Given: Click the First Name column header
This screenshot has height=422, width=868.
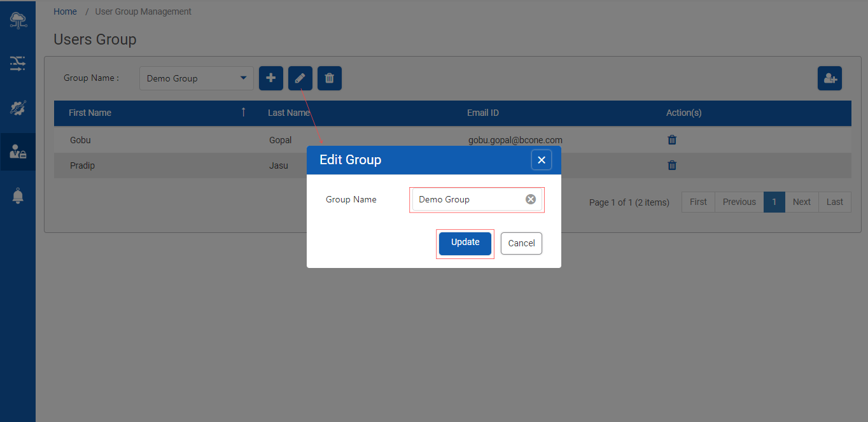Looking at the screenshot, I should click(x=90, y=113).
